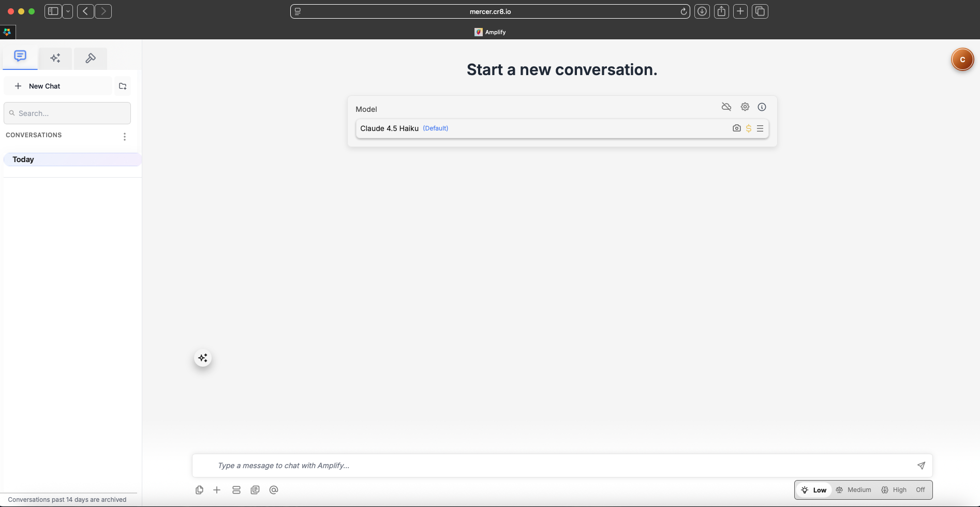Create a new folder icon

point(123,86)
